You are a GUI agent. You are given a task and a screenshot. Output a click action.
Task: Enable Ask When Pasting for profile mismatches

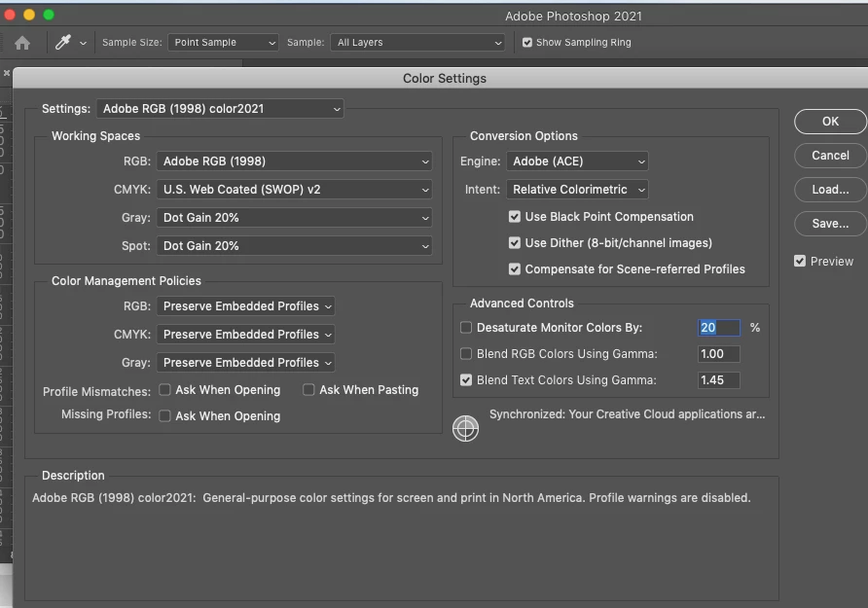tap(308, 390)
